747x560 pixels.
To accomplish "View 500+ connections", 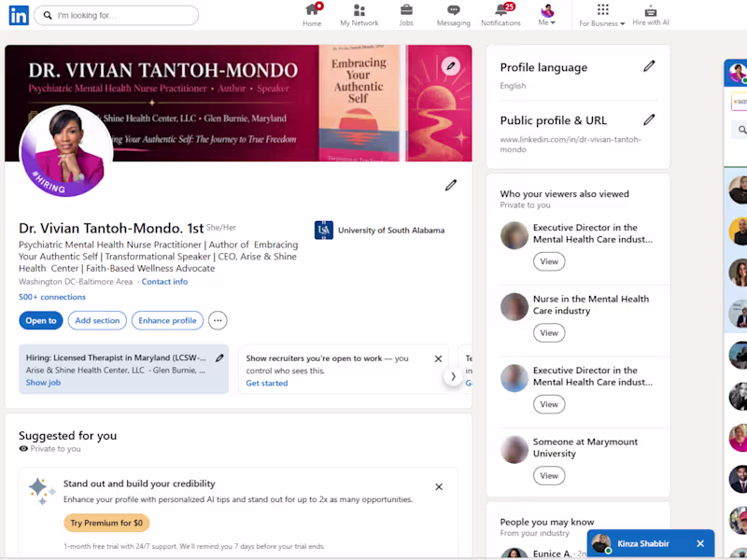I will (52, 297).
